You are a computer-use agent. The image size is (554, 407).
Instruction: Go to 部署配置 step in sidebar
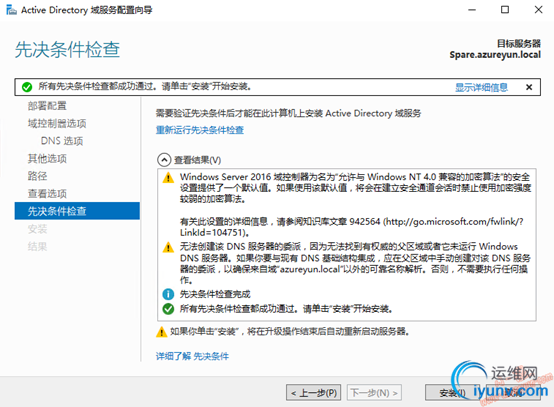tap(47, 106)
